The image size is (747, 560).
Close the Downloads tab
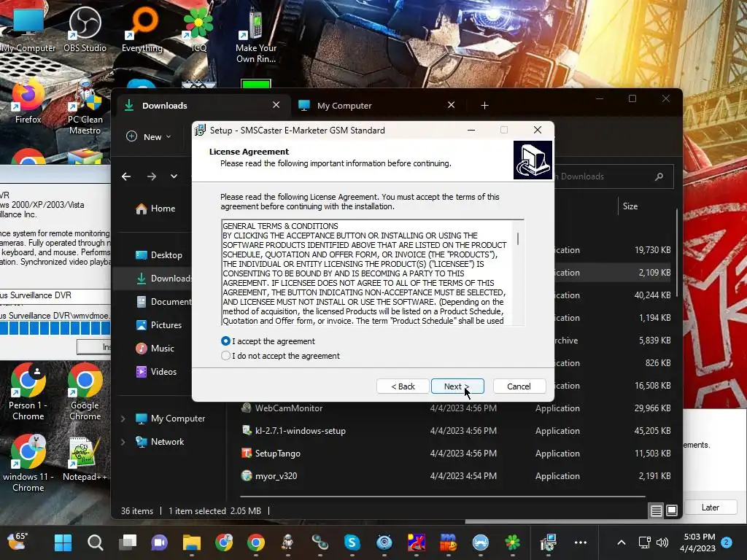(276, 105)
